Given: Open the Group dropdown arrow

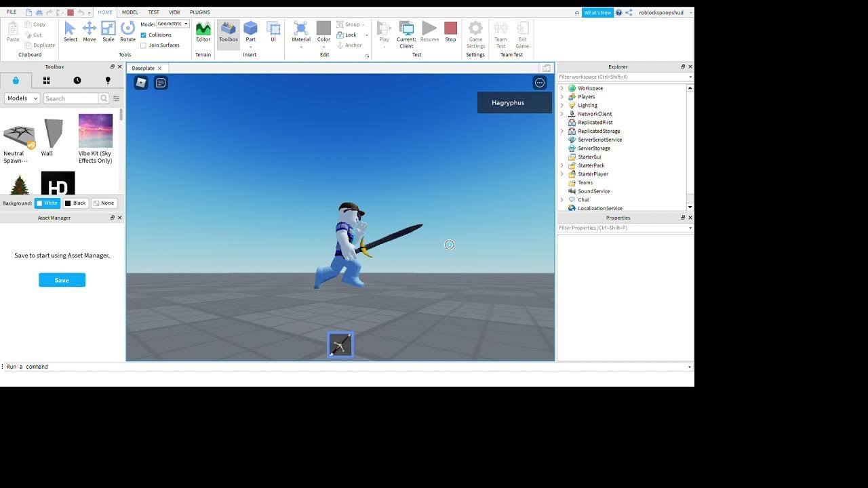Looking at the screenshot, I should [x=365, y=24].
